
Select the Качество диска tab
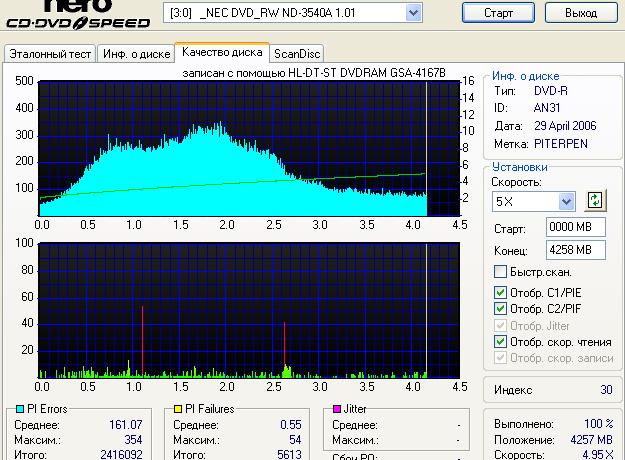click(x=222, y=52)
